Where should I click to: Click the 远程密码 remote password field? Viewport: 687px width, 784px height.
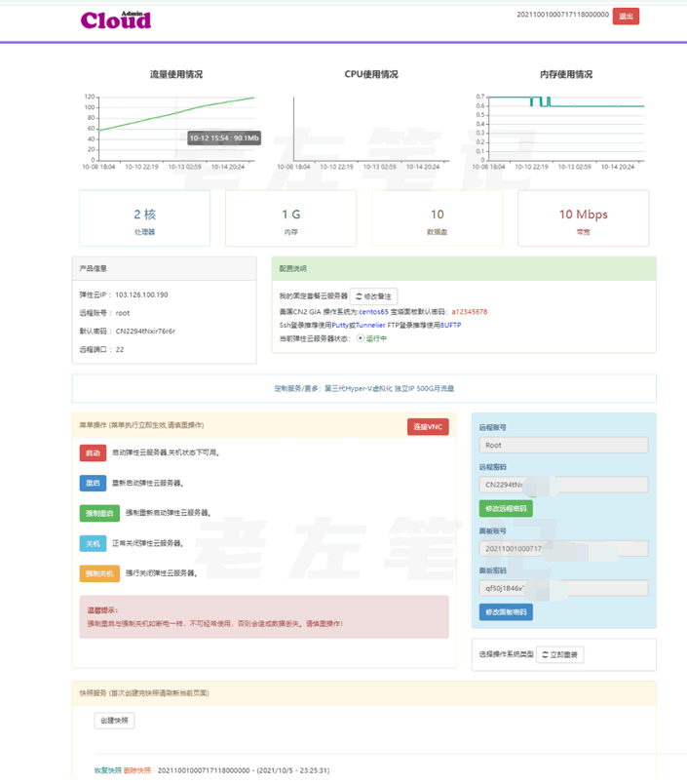click(x=562, y=485)
